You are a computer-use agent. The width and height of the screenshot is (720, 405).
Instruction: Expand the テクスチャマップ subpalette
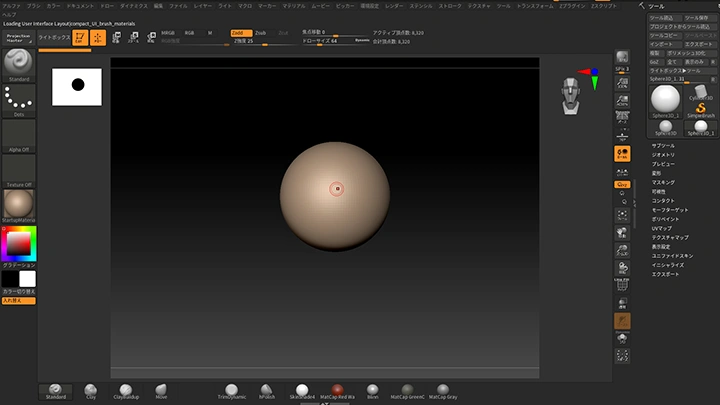click(670, 237)
